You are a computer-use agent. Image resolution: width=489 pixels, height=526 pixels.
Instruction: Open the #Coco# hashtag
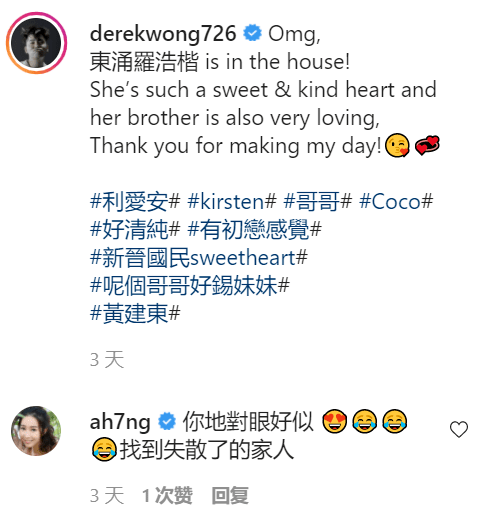396,202
